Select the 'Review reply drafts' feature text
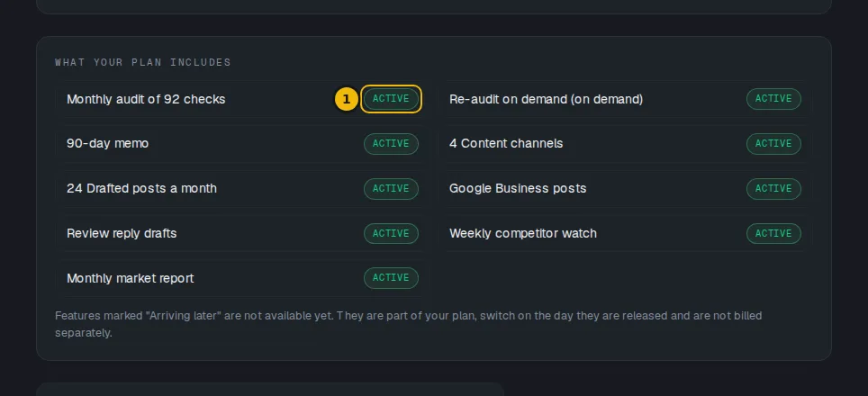Viewport: 868px width, 396px height. click(122, 233)
